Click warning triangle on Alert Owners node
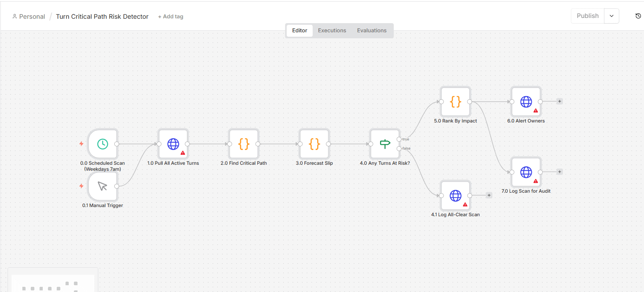Screen dimensions: 644x292 click(536, 110)
